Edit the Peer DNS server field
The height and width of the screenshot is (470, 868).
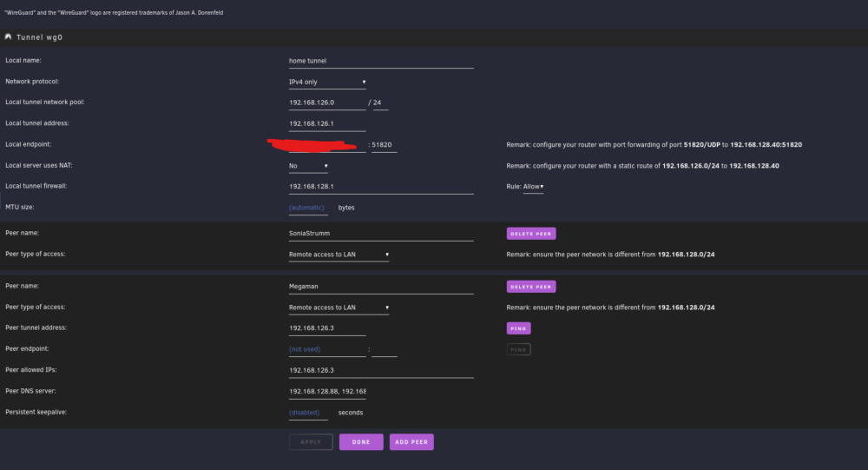coord(327,391)
